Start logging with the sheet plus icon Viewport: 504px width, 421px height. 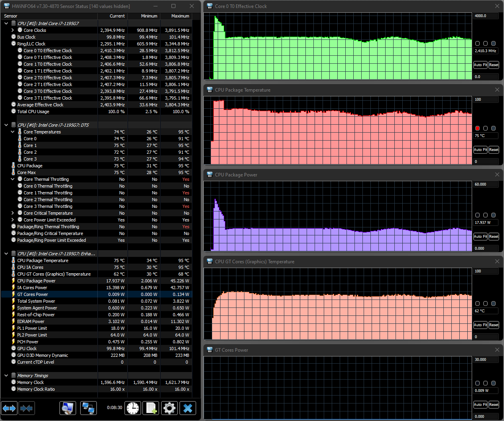tap(151, 408)
